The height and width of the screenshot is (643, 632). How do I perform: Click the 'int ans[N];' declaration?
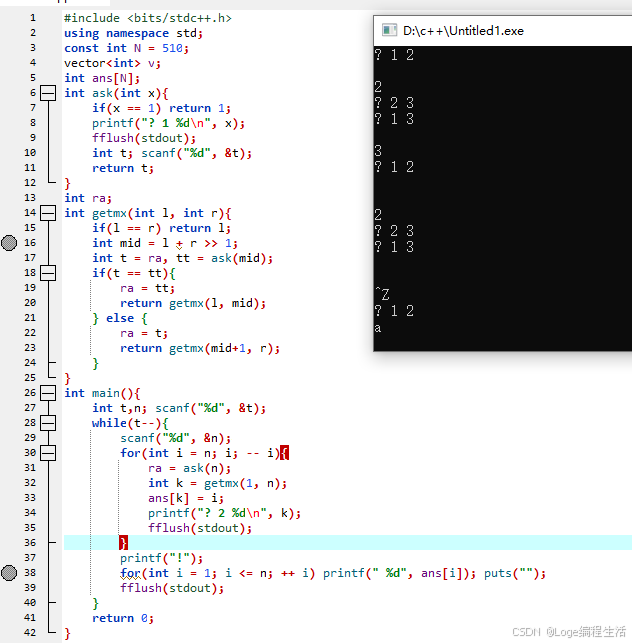(102, 78)
